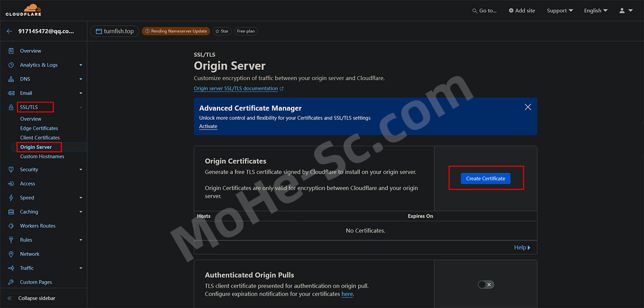Open the Support dropdown menu
The height and width of the screenshot is (308, 644).
(560, 11)
